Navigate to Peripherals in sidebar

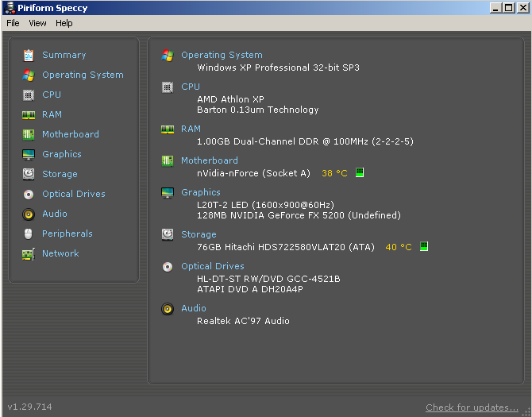[67, 234]
